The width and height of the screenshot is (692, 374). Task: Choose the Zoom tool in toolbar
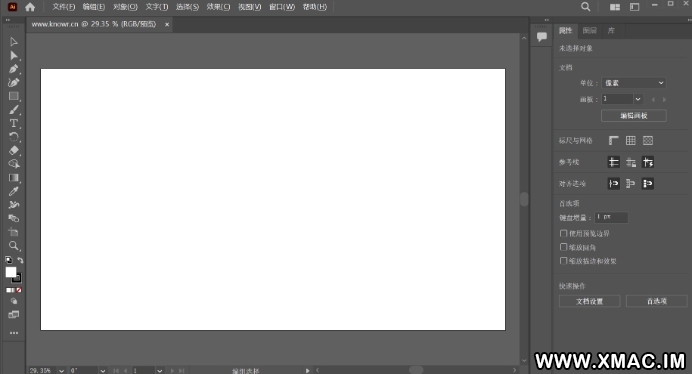tap(14, 246)
